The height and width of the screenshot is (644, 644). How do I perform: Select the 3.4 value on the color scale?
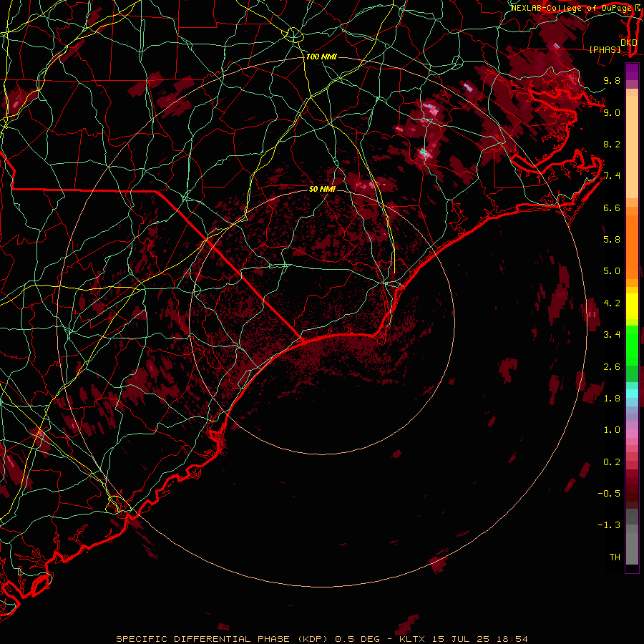tap(612, 335)
